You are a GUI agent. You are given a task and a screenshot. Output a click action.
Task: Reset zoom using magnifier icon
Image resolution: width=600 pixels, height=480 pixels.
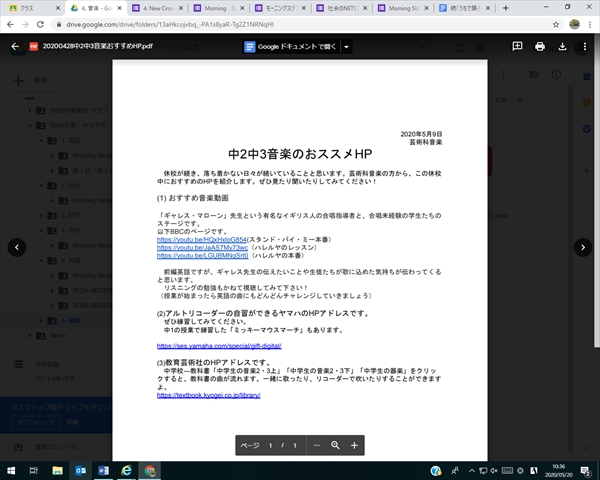pos(335,445)
